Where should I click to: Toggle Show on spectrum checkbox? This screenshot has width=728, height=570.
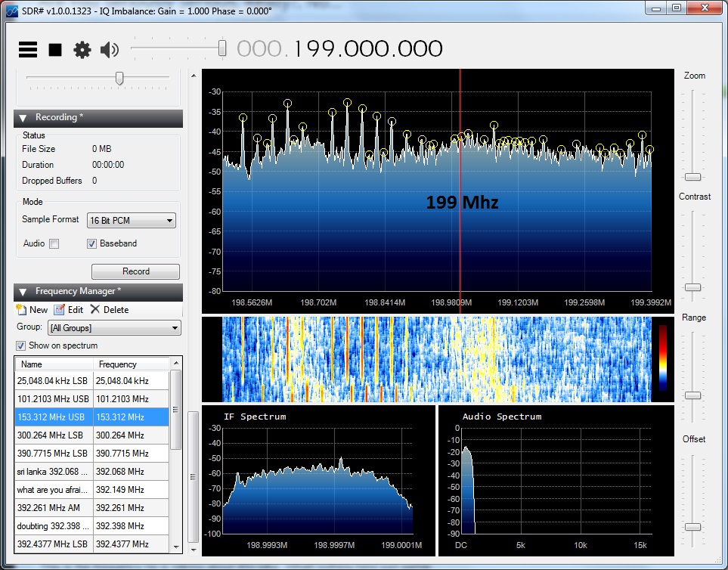click(x=21, y=345)
